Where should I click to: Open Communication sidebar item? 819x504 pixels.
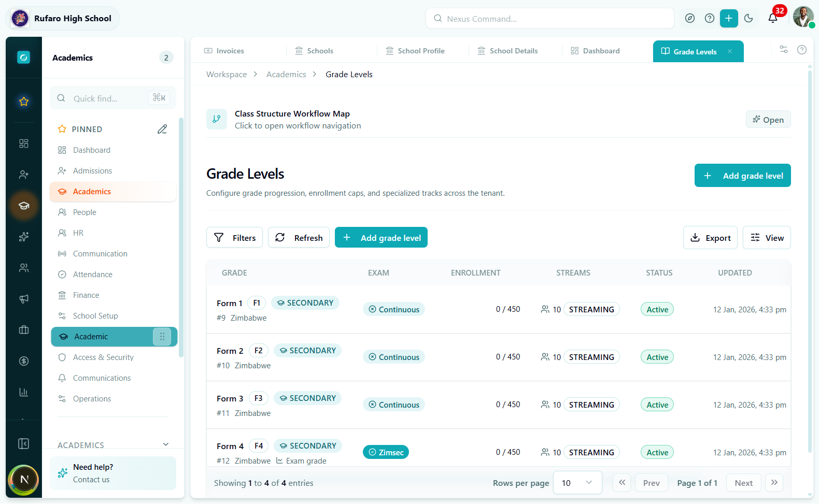[113, 254]
